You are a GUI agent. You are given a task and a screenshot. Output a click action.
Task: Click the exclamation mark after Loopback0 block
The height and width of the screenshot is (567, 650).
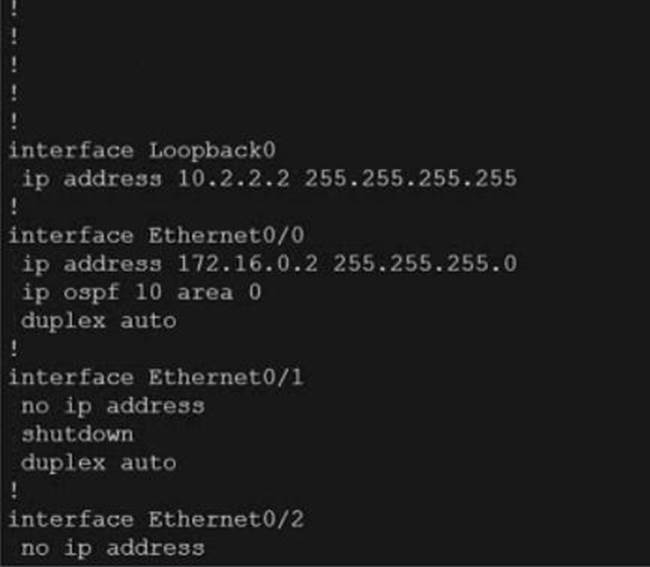[x=13, y=207]
